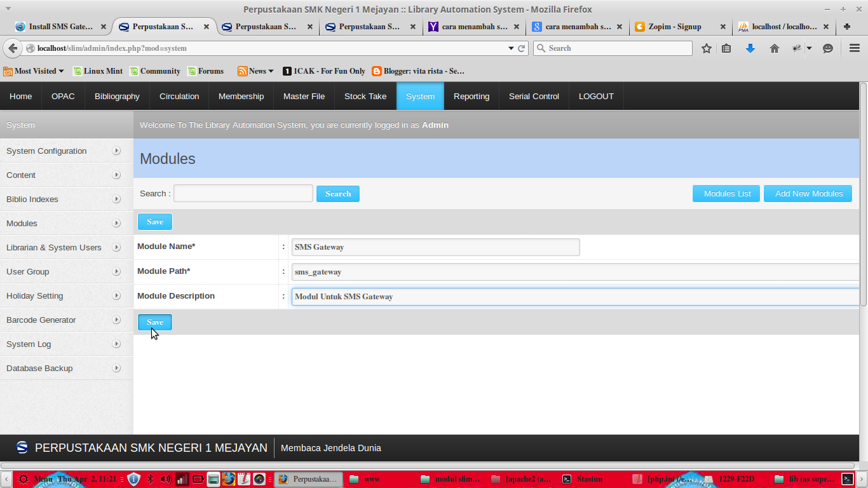
Task: Click the volume speaker icon
Action: (166, 479)
